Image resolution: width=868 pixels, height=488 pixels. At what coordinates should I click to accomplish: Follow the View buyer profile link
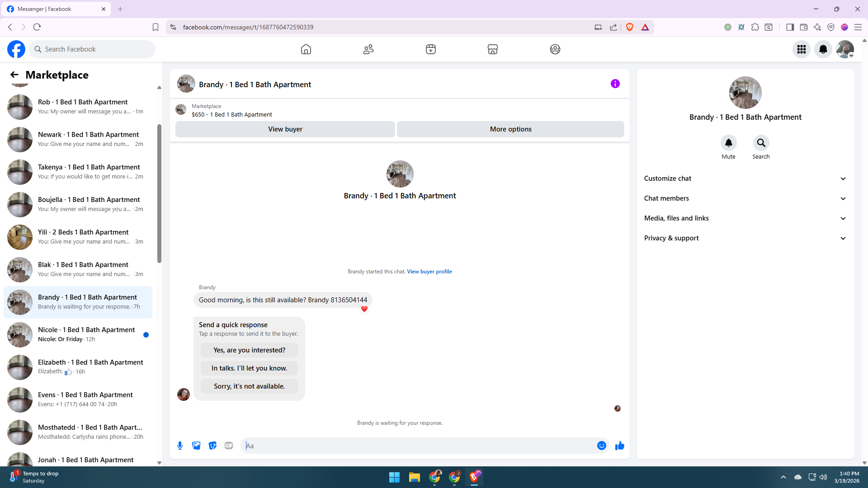(429, 272)
